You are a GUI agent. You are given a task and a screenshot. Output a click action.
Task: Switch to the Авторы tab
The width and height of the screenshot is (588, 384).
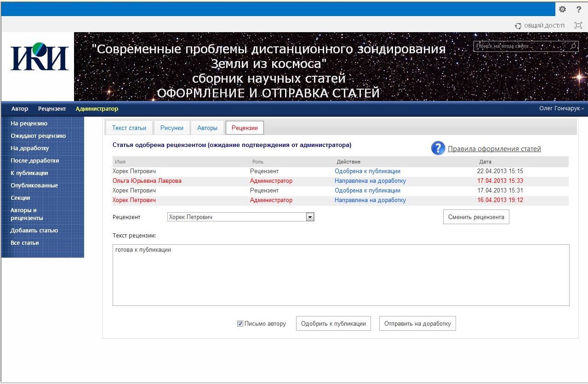click(x=207, y=128)
